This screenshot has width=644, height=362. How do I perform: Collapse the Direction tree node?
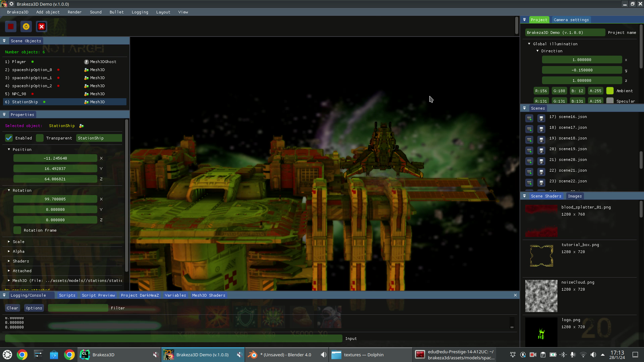pyautogui.click(x=537, y=51)
